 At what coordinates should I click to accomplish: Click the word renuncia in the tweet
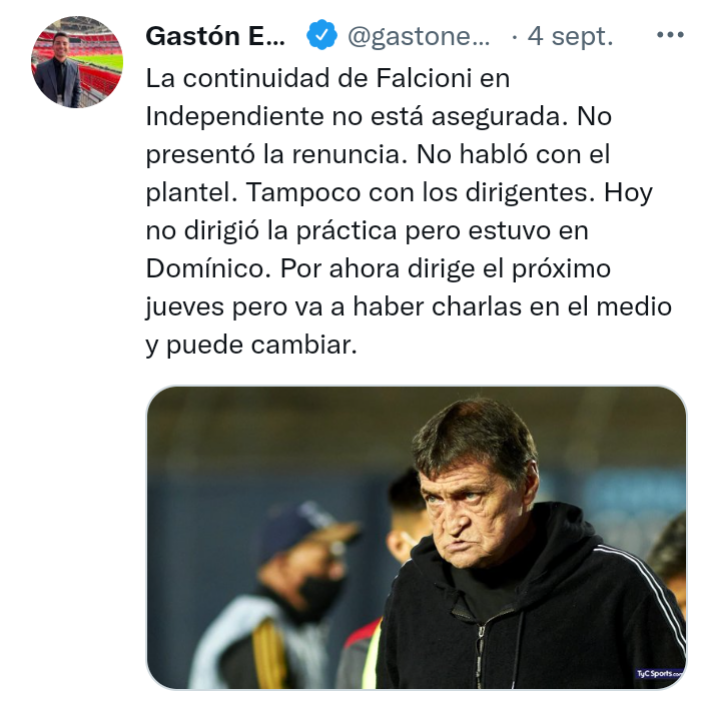click(349, 154)
